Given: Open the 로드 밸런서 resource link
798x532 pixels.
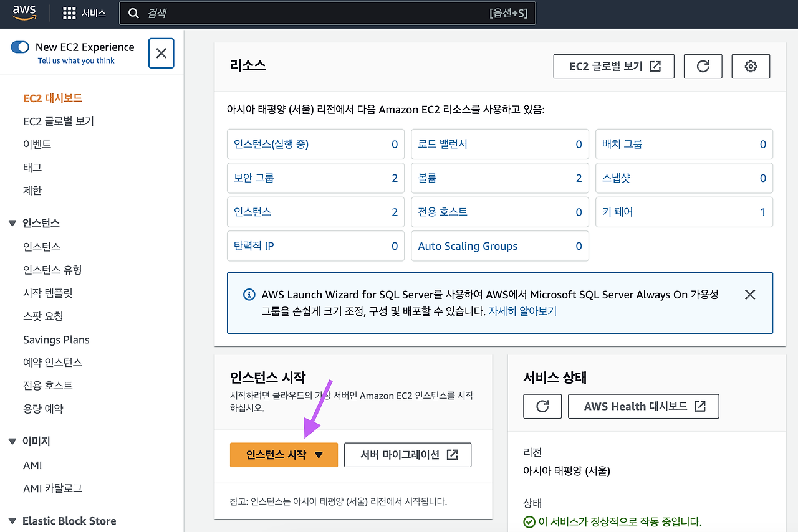Looking at the screenshot, I should tap(443, 144).
